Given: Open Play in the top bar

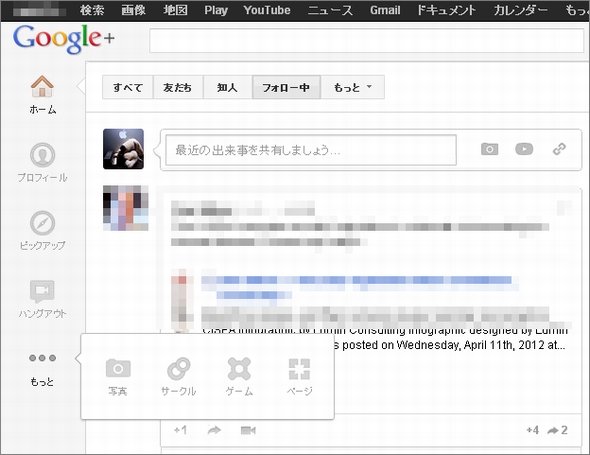Looking at the screenshot, I should [216, 10].
